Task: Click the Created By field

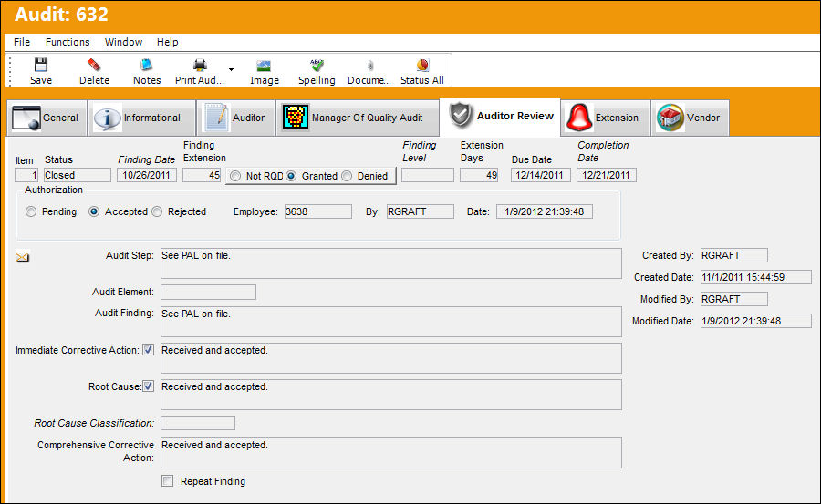Action: tap(734, 255)
